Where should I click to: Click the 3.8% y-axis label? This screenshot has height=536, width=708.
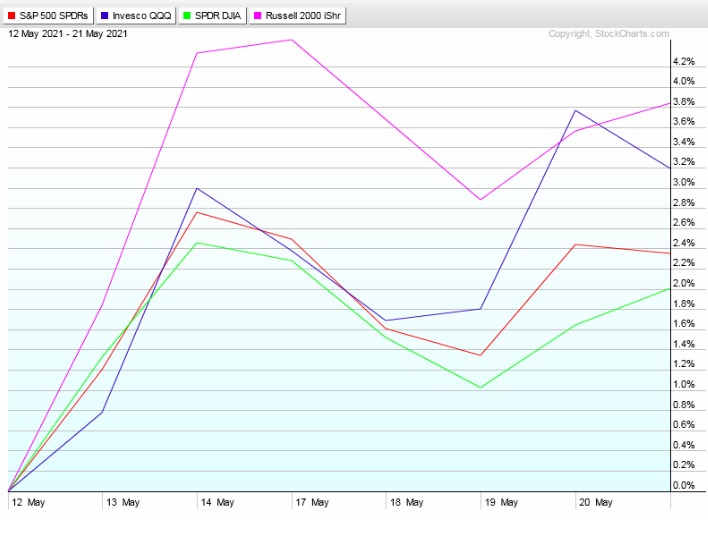(684, 102)
